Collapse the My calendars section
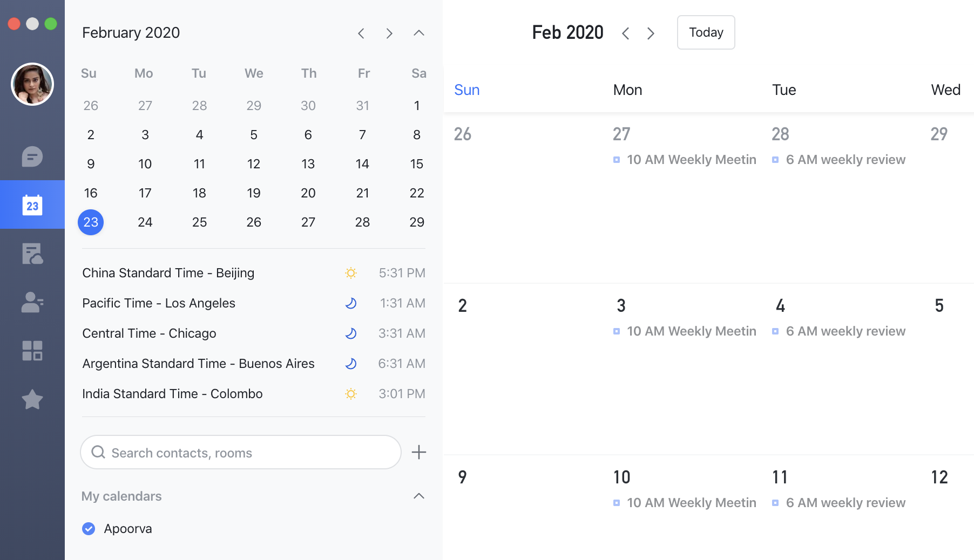The width and height of the screenshot is (974, 560). (x=419, y=496)
